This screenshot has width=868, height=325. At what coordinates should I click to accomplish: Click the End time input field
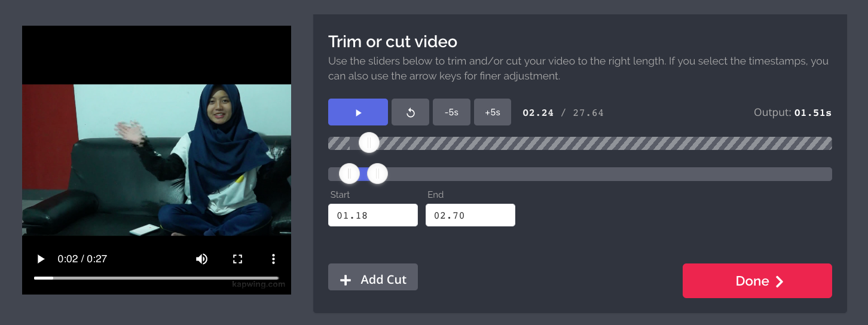(x=470, y=215)
